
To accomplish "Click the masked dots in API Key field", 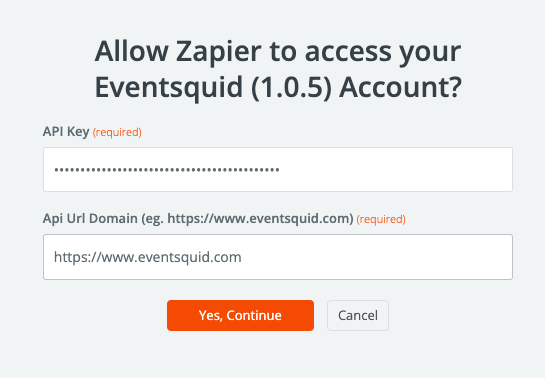I will tap(167, 170).
